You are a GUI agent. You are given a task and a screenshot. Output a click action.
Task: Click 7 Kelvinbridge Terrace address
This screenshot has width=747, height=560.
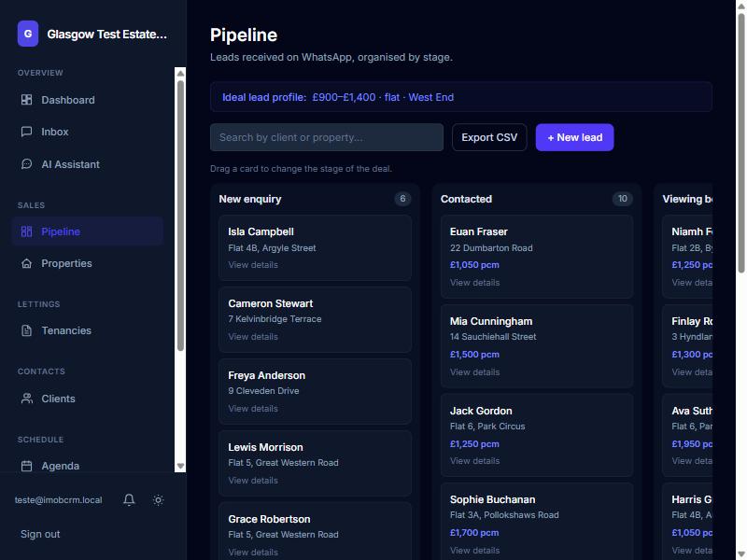[x=275, y=319]
